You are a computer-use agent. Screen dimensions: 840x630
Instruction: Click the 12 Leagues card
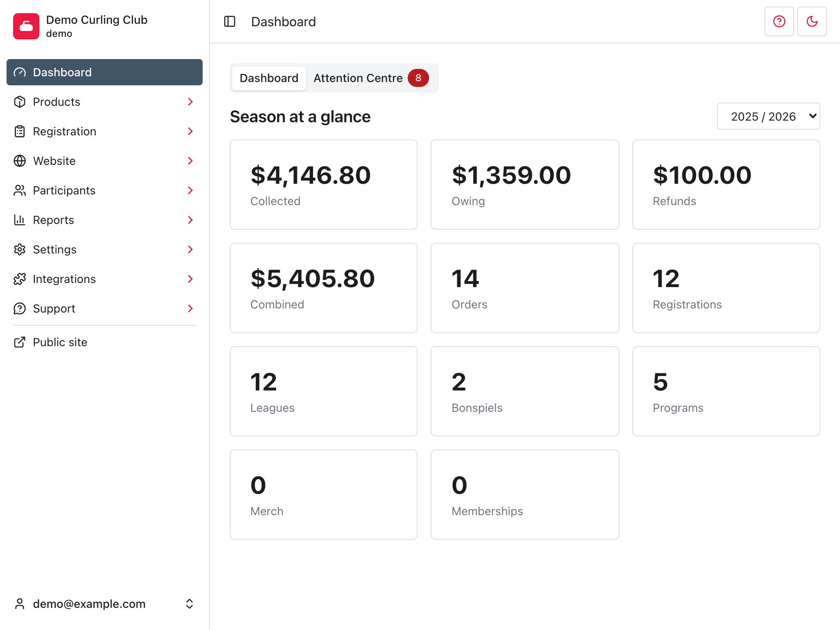tap(324, 391)
